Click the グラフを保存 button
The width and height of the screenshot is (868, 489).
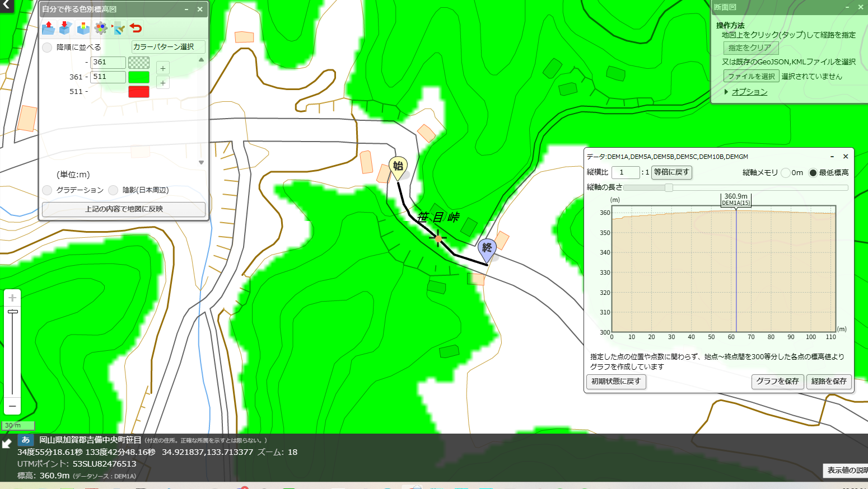pos(777,381)
